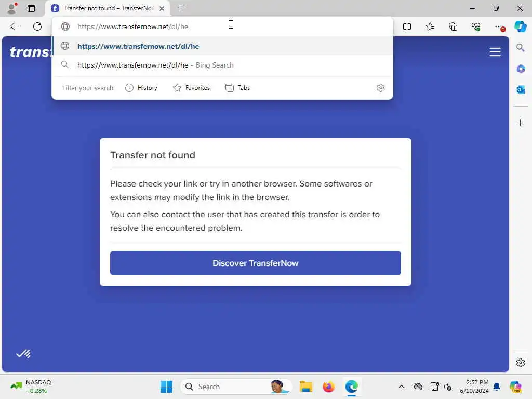532x399 pixels.
Task: Click the double-checkmark widget icon
Action: pos(23,354)
